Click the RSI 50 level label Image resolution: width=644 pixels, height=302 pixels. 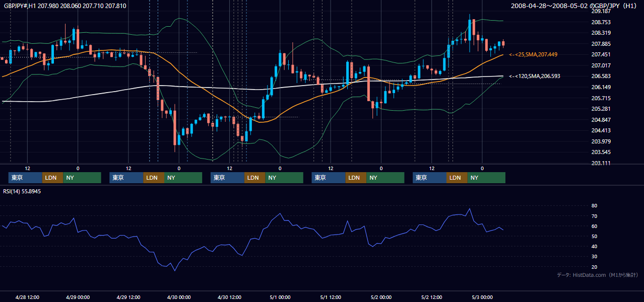594,236
